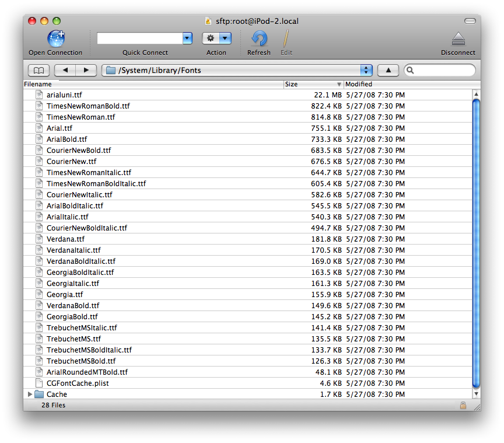Sort by the Modified column header
Screen dimensions: 504x443
tap(412, 84)
